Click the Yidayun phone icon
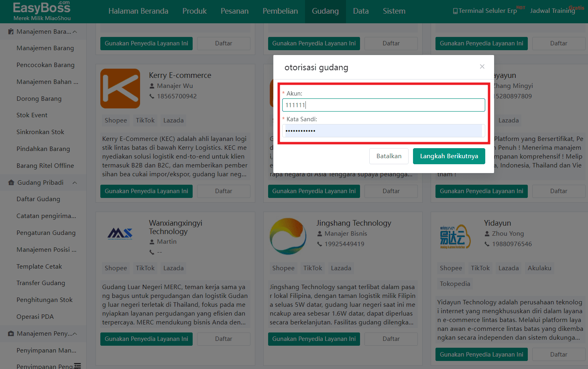The width and height of the screenshot is (588, 369). tap(487, 244)
